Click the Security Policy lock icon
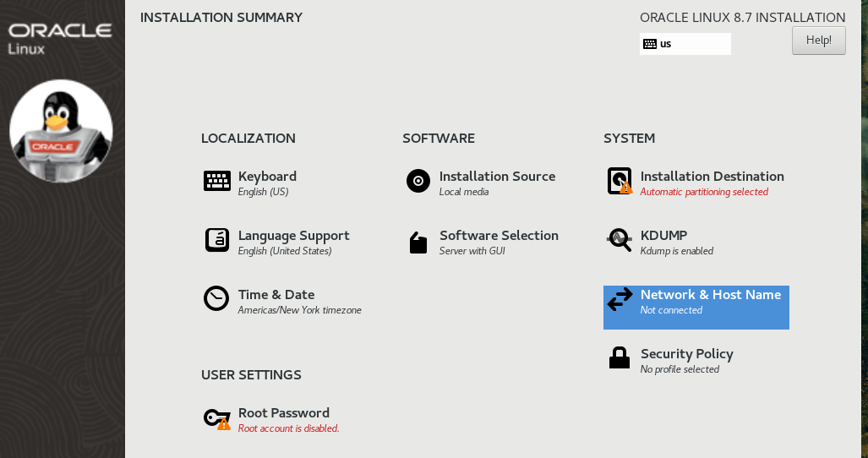This screenshot has width=868, height=458. pos(620,358)
